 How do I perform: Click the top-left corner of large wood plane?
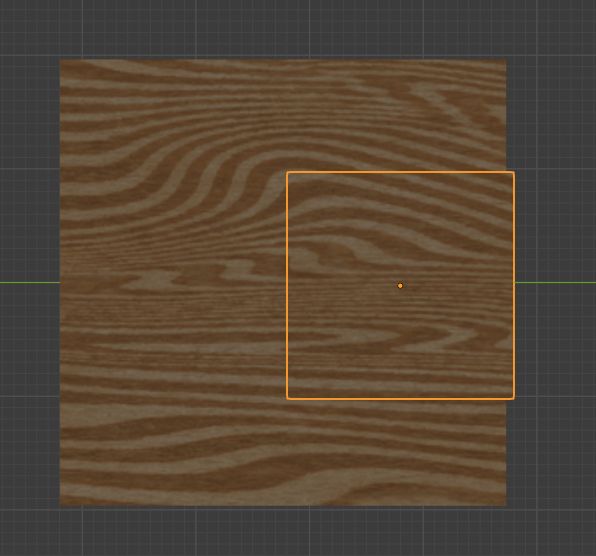(61, 60)
